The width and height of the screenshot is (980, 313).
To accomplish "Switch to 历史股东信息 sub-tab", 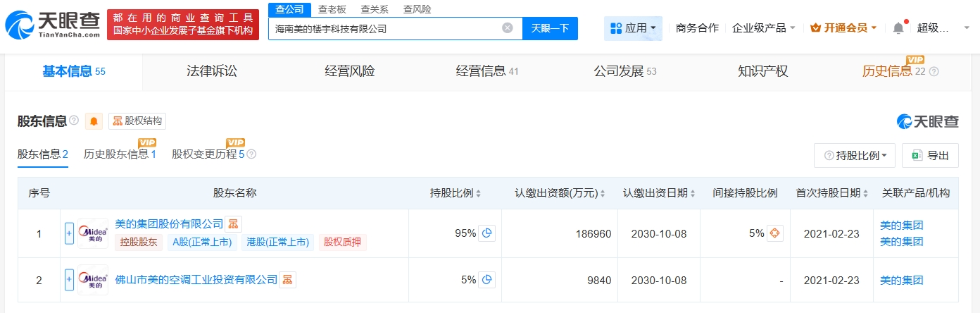I will click(120, 154).
